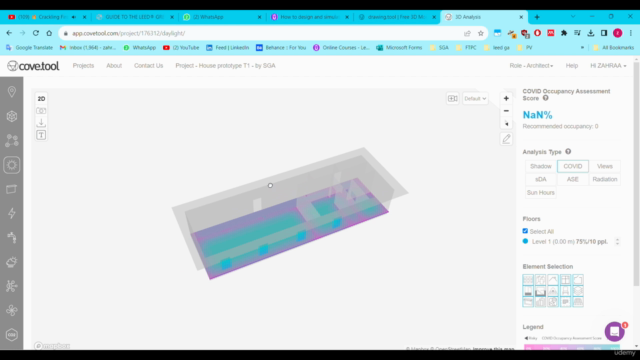The height and width of the screenshot is (360, 640).
Task: Reset the compass orientation arrow
Action: tap(506, 123)
